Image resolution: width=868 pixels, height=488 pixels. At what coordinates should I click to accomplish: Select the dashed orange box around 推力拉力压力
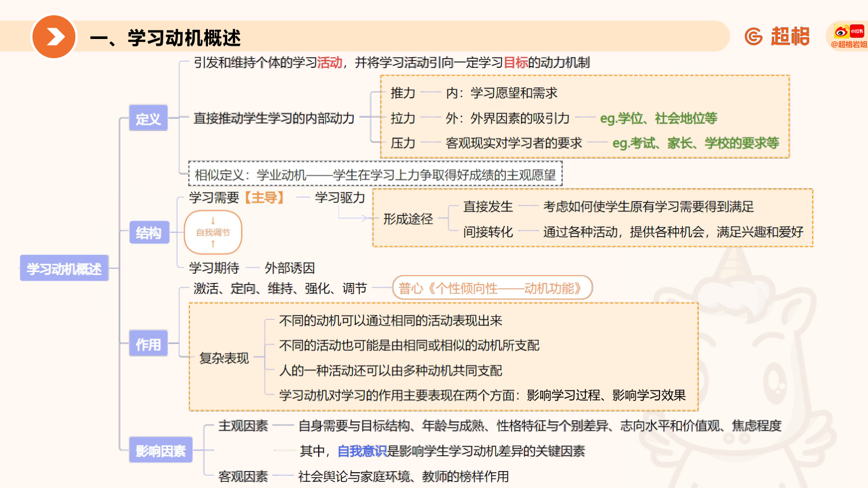586,116
